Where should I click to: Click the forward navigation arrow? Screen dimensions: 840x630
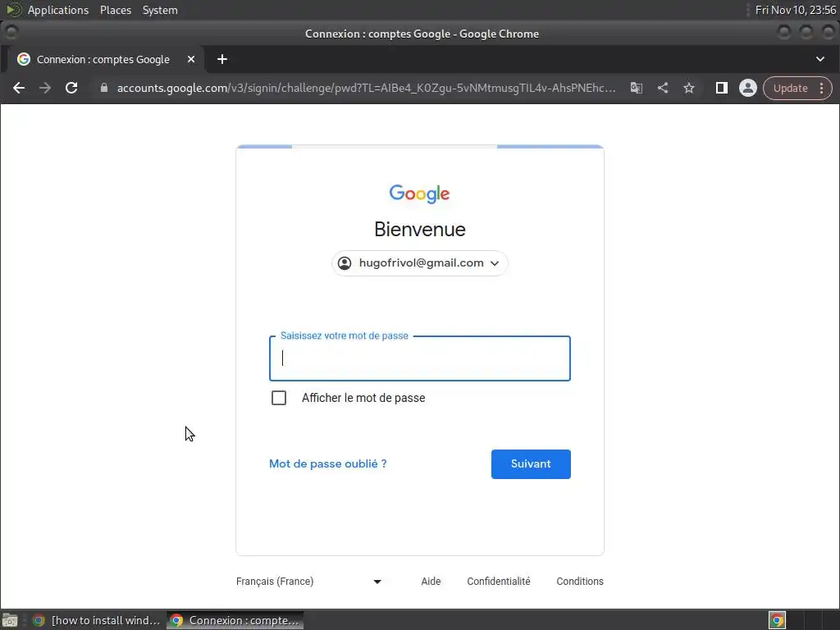pos(45,88)
